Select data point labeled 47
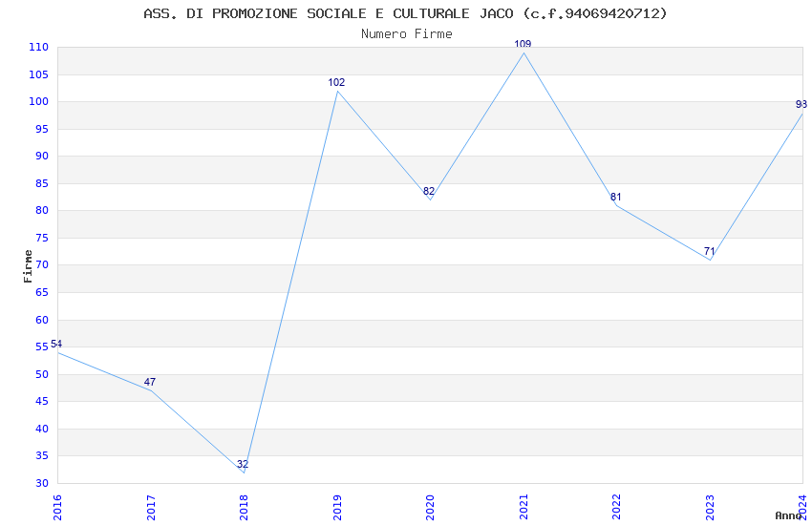Image resolution: width=812 pixels, height=525 pixels. [150, 382]
